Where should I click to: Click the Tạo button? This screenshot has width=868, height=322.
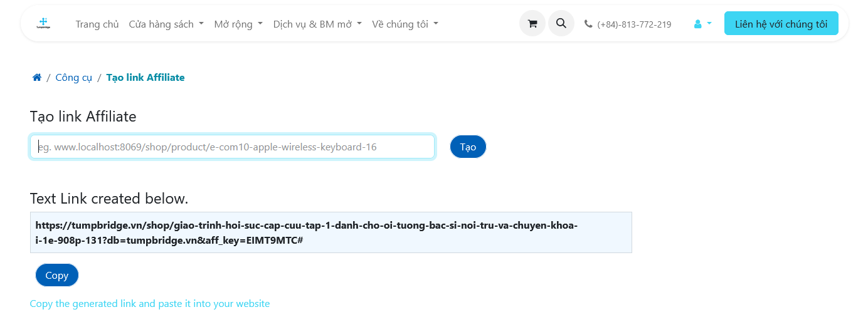468,147
